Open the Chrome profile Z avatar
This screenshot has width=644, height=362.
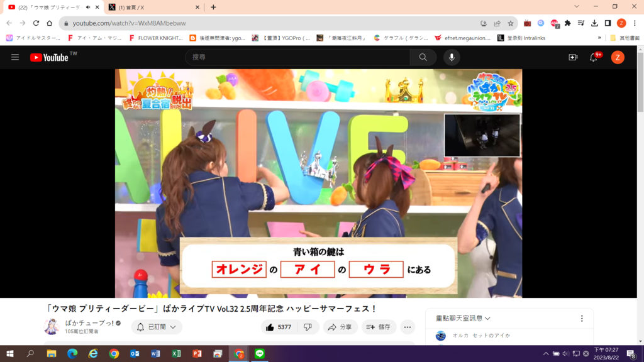pos(621,23)
